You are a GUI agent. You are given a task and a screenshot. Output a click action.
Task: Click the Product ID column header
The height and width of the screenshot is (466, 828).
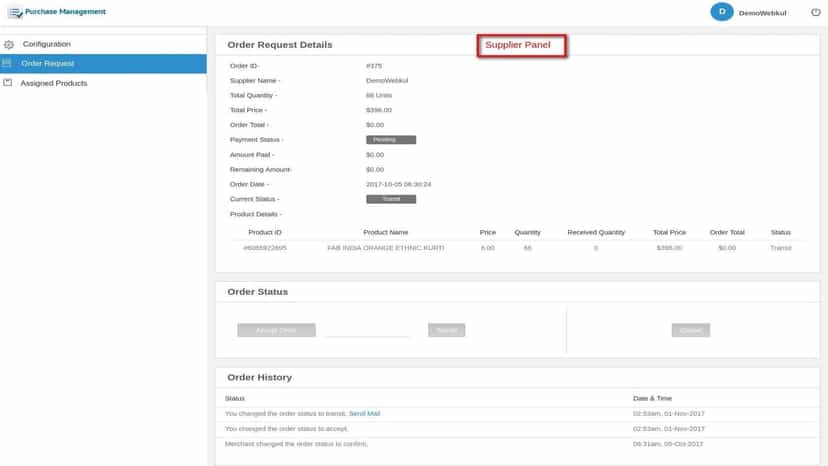265,232
